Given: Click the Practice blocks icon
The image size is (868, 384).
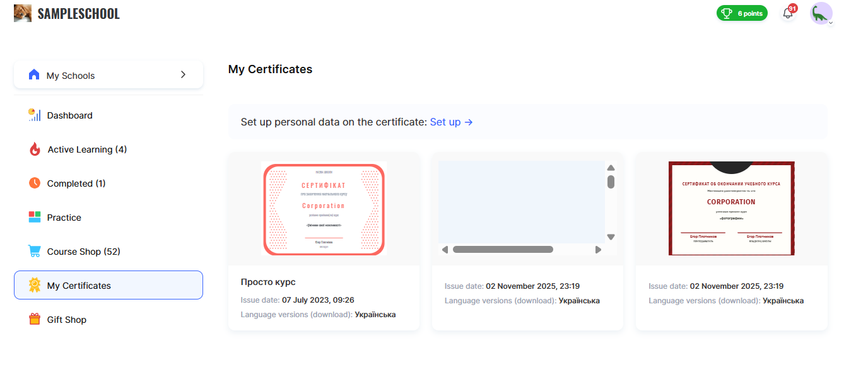Looking at the screenshot, I should point(35,218).
